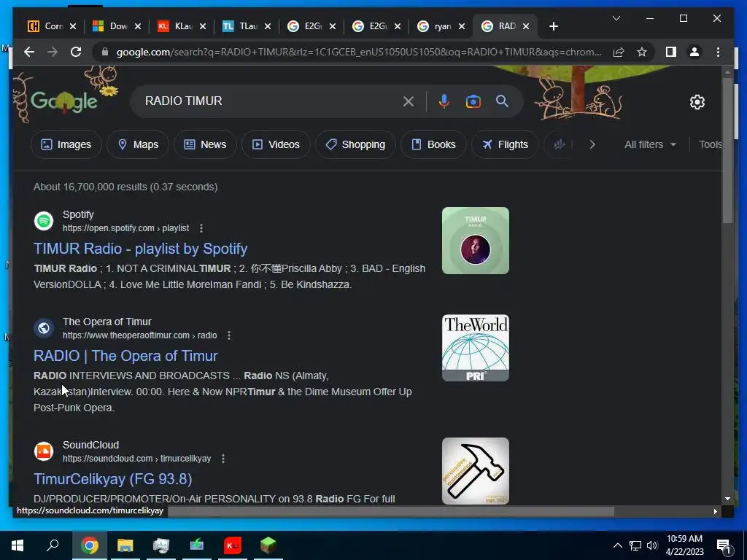The height and width of the screenshot is (560, 747).
Task: Filter results by Flights
Action: click(505, 144)
